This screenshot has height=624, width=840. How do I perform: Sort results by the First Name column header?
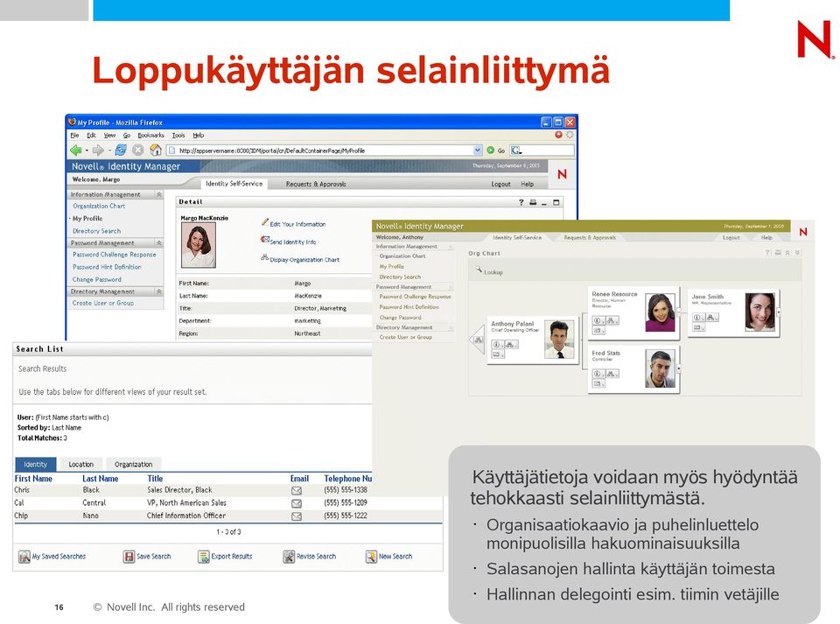(x=33, y=479)
